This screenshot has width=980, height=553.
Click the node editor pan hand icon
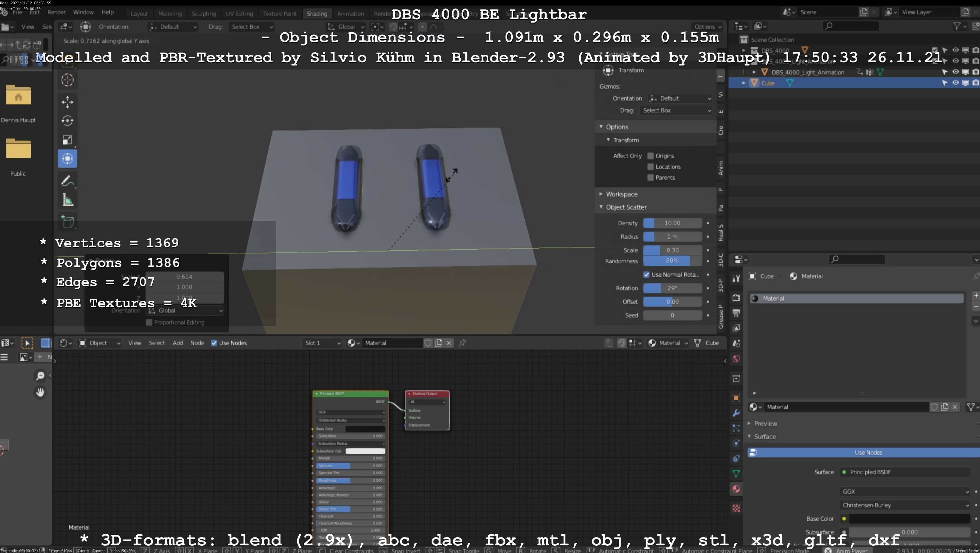[x=40, y=392]
